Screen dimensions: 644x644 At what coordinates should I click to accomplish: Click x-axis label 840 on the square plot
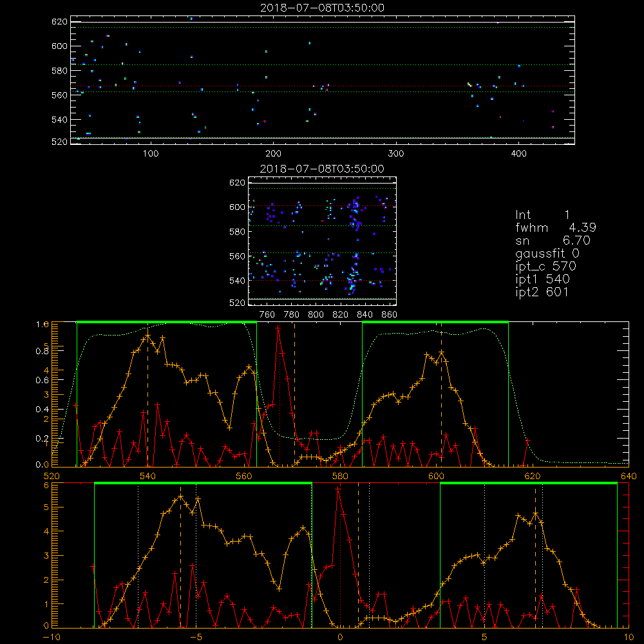tap(365, 315)
